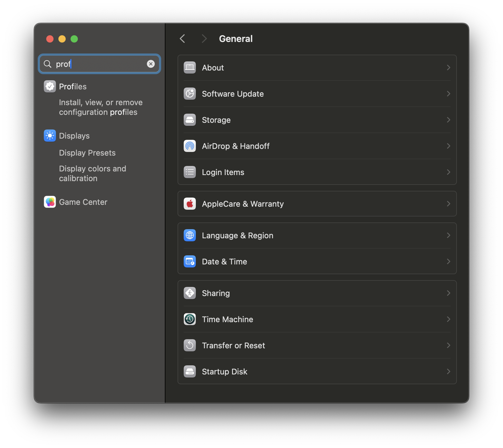Click inside the search field containing prof
Screen dimensions: 503x448
(x=99, y=64)
